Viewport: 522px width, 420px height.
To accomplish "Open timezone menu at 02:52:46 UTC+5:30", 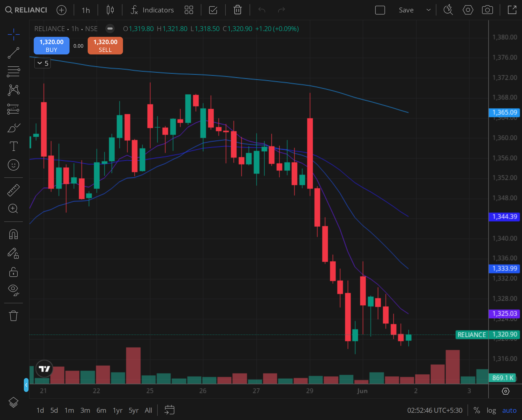I will (x=435, y=410).
